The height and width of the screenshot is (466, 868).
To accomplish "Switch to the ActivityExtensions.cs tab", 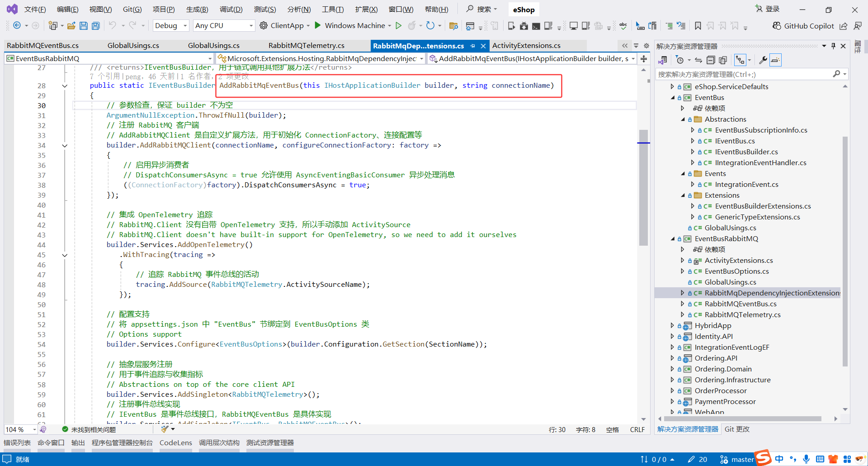I will click(x=526, y=46).
